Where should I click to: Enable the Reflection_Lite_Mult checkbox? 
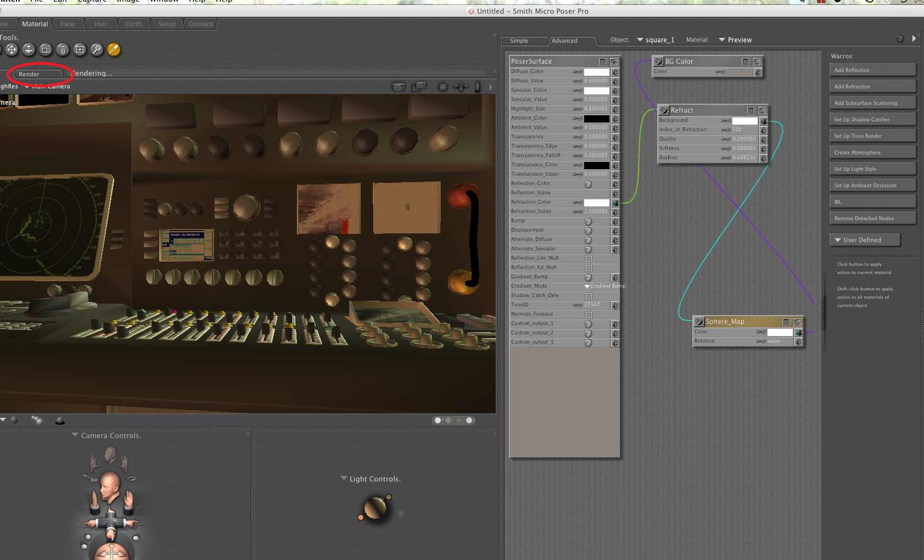589,259
